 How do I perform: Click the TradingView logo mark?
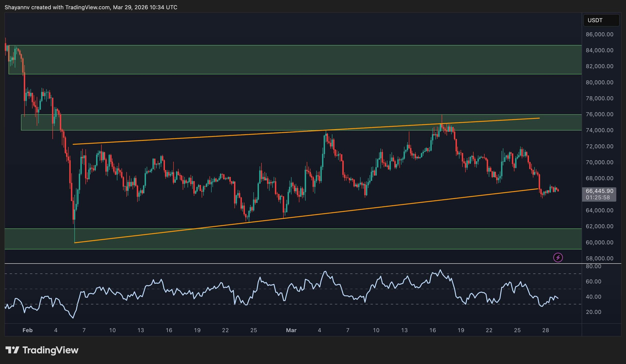(x=12, y=350)
